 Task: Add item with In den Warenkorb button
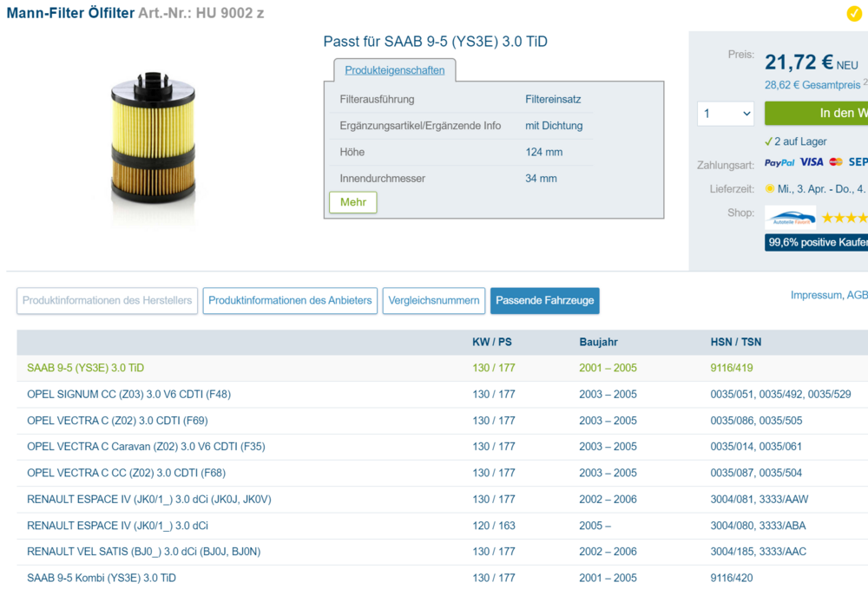816,114
